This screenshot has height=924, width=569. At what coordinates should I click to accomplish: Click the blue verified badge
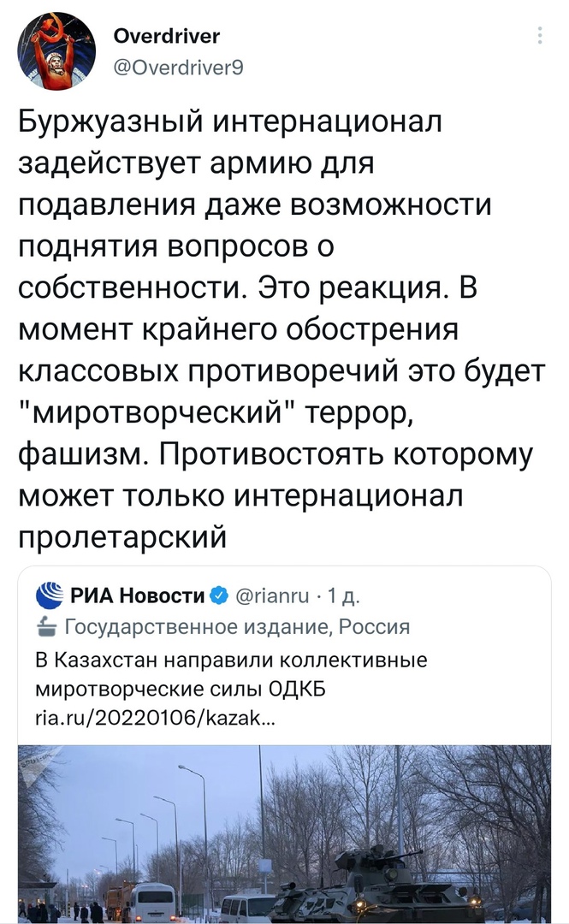[x=219, y=595]
